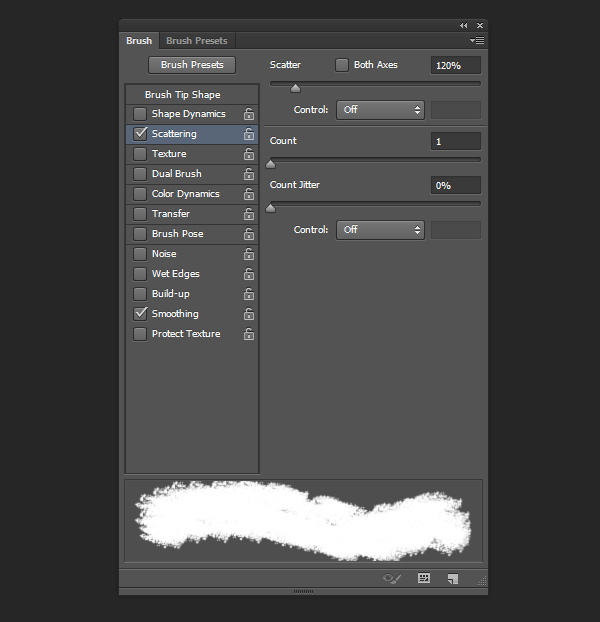
Task: Enable the Noise checkbox
Action: pyautogui.click(x=140, y=254)
